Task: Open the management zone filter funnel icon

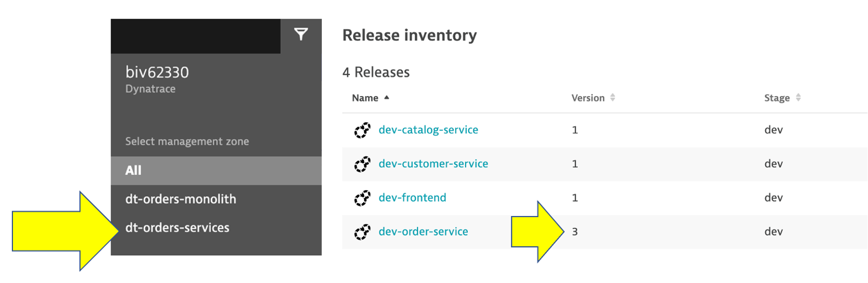Action: [301, 35]
